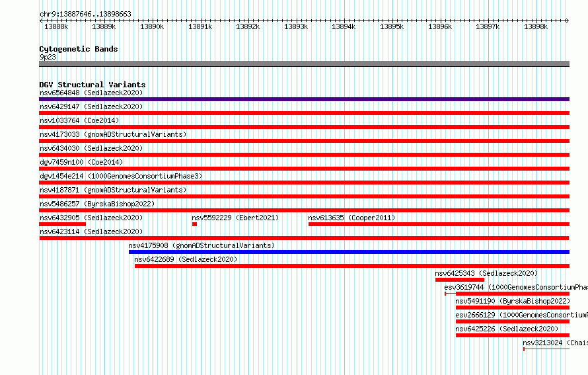This screenshot has width=588, height=375.
Task: Select the red nsv6422689 variant bar
Action: tap(352, 266)
